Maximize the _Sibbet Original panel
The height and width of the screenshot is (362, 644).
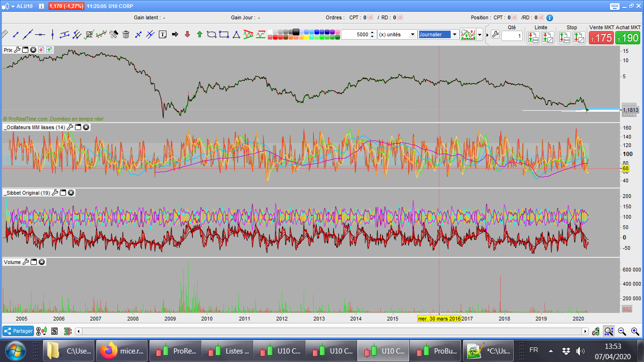pos(63,193)
